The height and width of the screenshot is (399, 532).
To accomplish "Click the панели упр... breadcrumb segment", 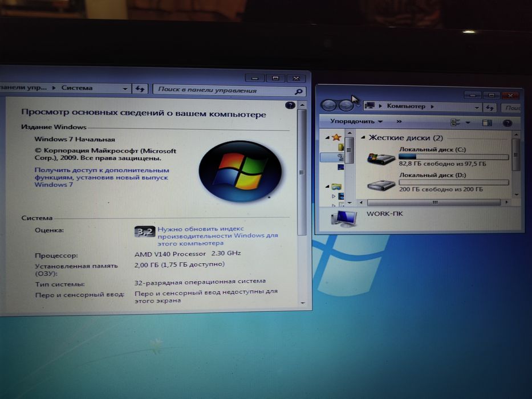I will coord(23,88).
